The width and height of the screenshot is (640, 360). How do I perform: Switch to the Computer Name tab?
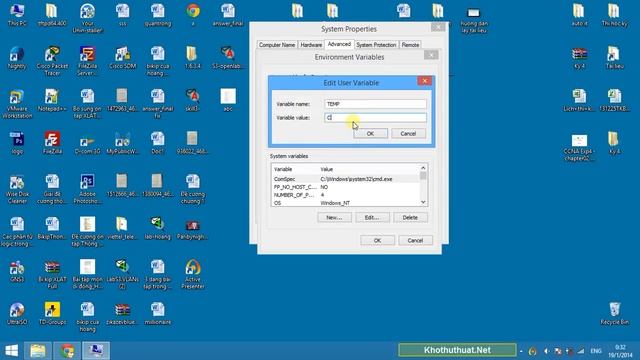pyautogui.click(x=277, y=45)
